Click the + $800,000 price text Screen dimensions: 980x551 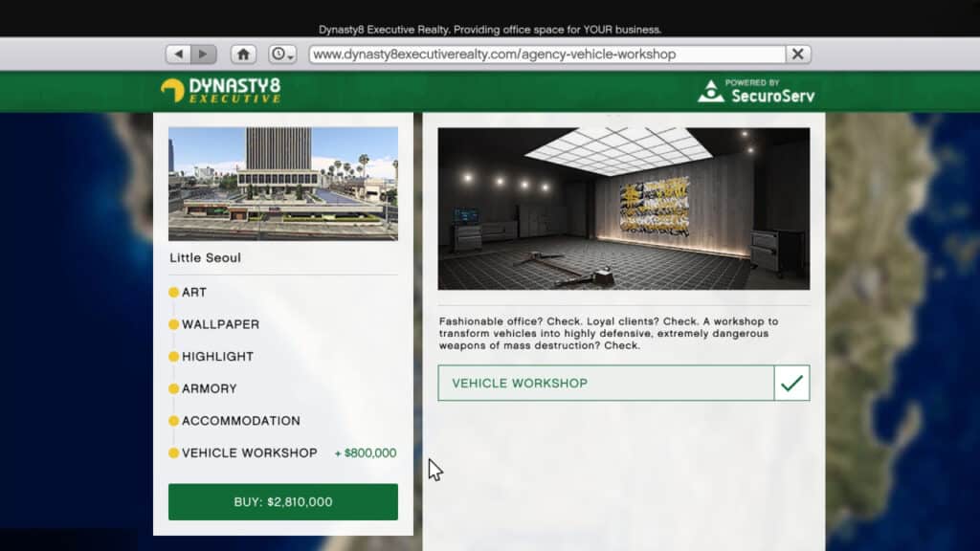(366, 453)
